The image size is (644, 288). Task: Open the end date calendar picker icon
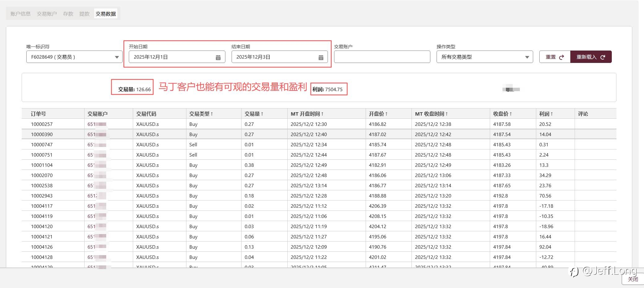click(x=321, y=57)
